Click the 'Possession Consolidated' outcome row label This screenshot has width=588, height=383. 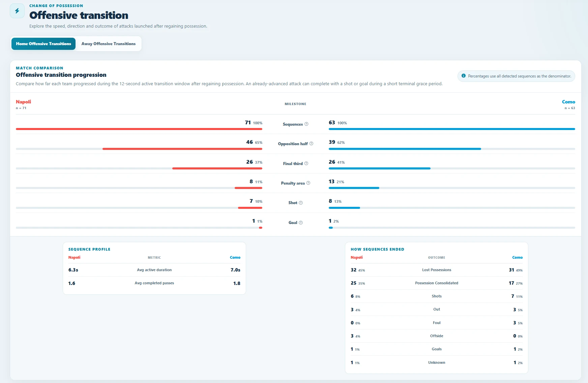[437, 283]
